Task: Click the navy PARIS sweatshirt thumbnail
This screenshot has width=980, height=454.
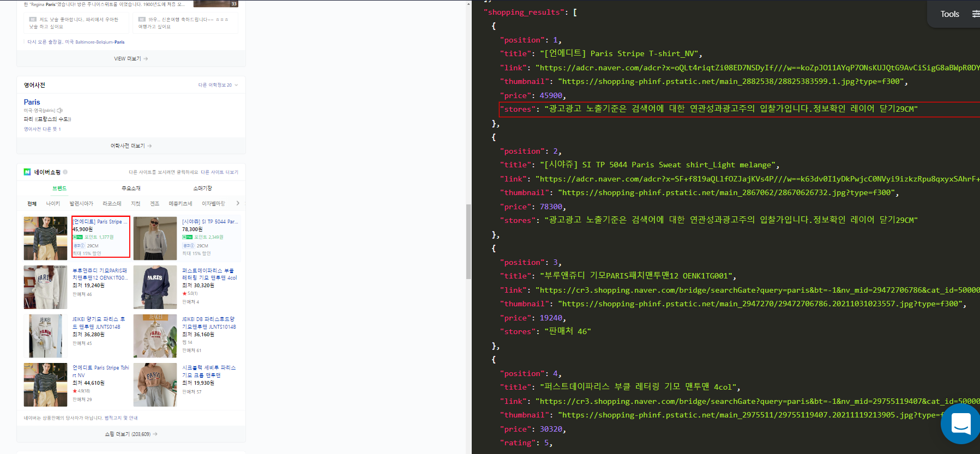Action: pyautogui.click(x=155, y=287)
